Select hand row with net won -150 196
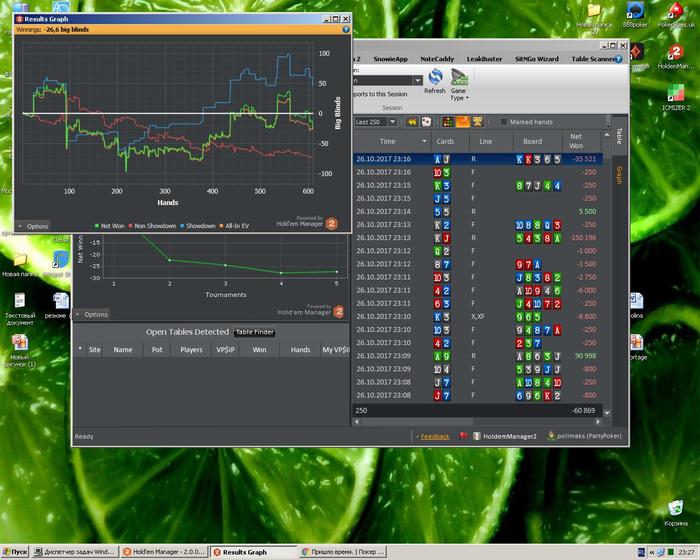This screenshot has height=560, width=700. click(478, 238)
